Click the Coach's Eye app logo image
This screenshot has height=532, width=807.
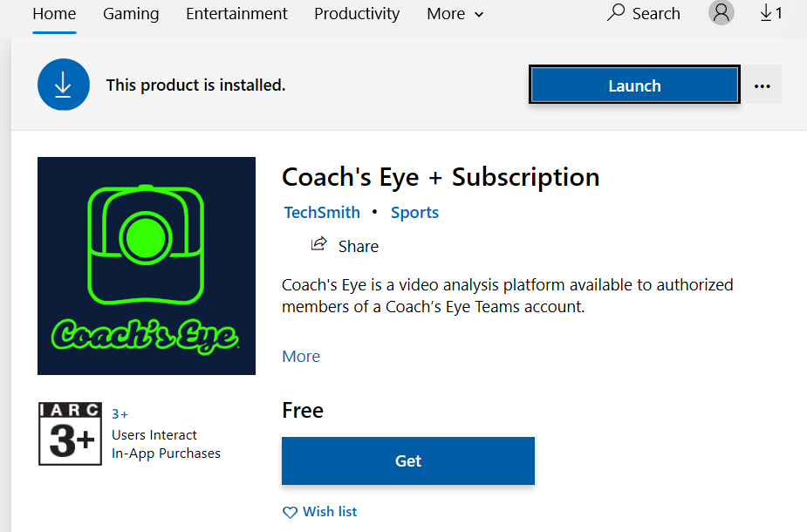click(147, 266)
